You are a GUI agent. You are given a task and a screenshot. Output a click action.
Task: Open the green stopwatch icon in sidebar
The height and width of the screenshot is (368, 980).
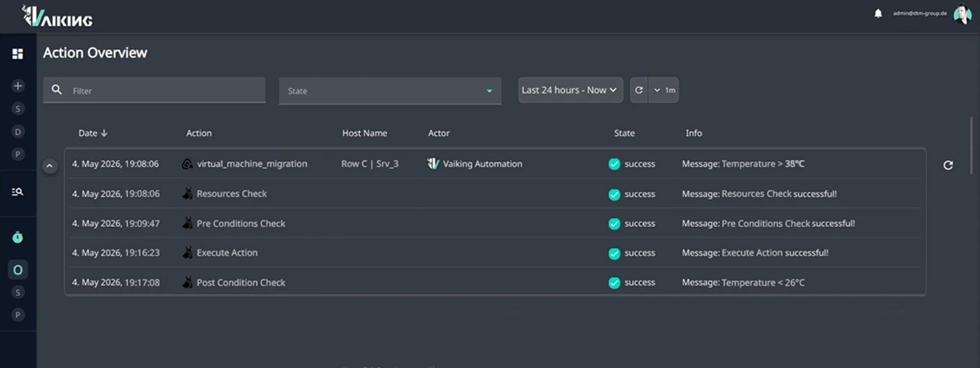(x=18, y=238)
